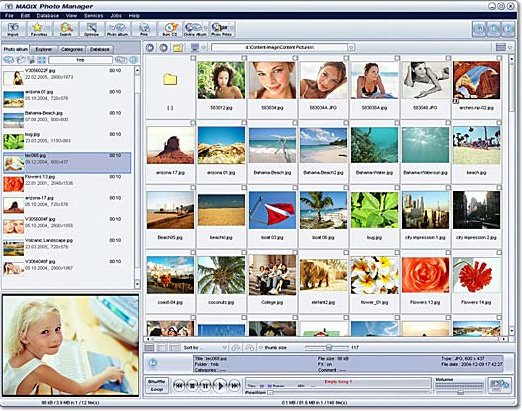Click first icon in photo album panel toolbar
The image size is (522, 411).
tap(9, 60)
